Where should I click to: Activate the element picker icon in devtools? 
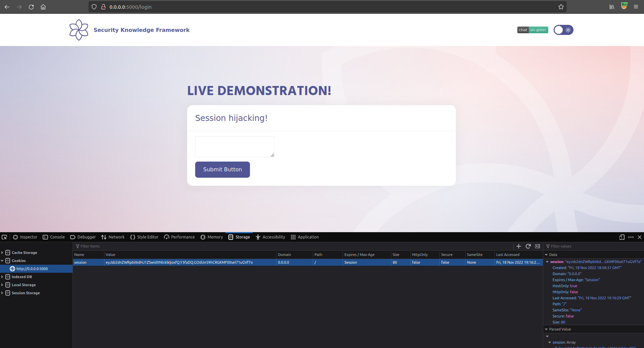click(4, 237)
